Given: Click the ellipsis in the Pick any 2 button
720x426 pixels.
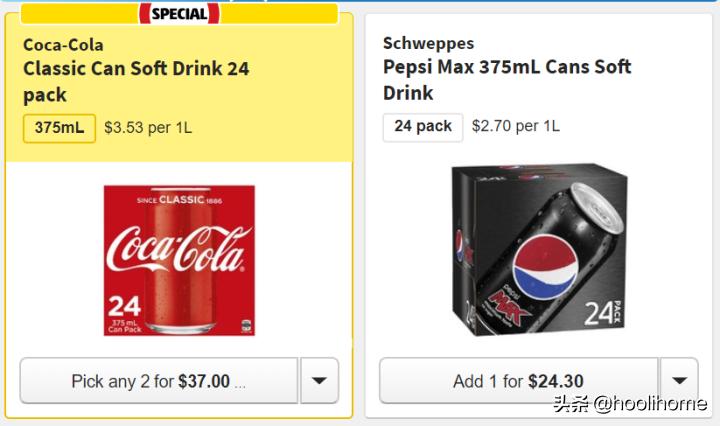Looking at the screenshot, I should click(x=240, y=382).
